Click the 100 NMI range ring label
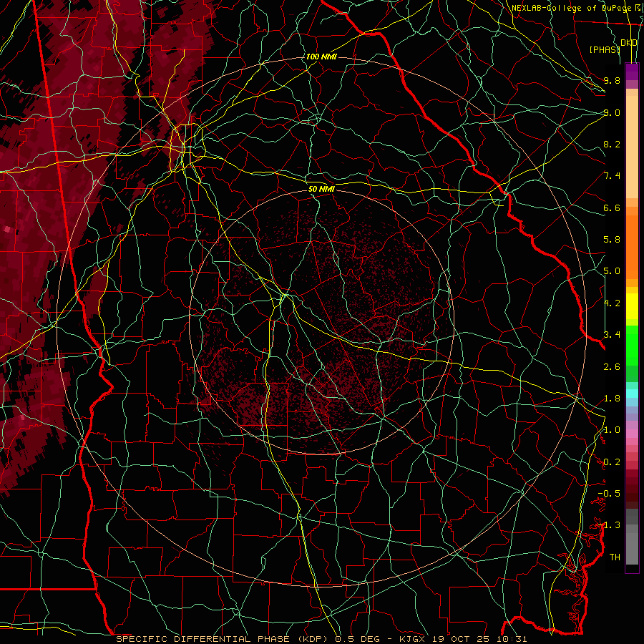 [x=321, y=57]
